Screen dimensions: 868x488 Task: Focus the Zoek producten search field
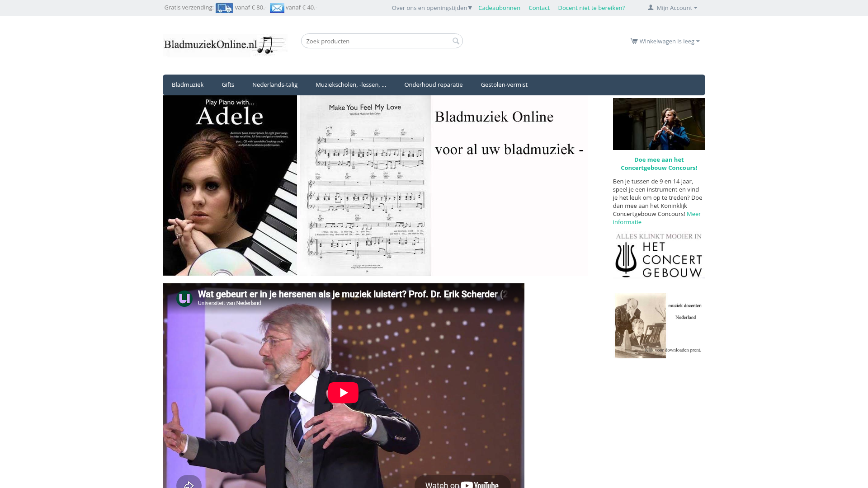382,41
